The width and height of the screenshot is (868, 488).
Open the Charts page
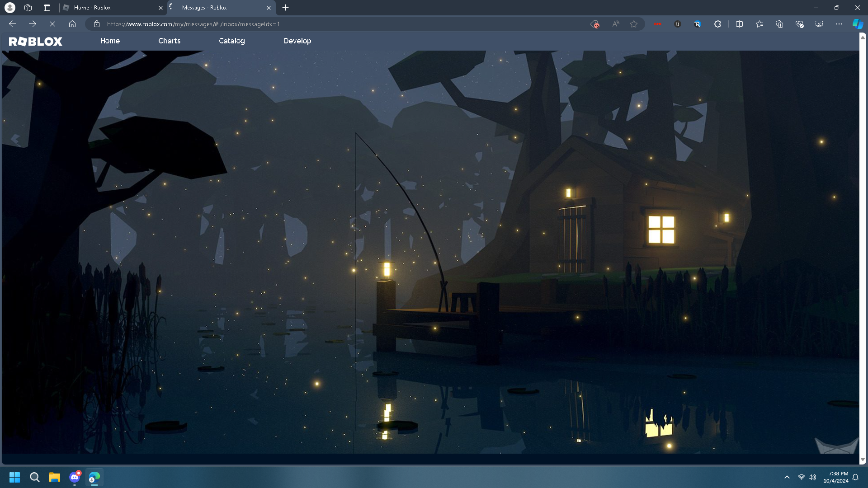click(x=170, y=41)
